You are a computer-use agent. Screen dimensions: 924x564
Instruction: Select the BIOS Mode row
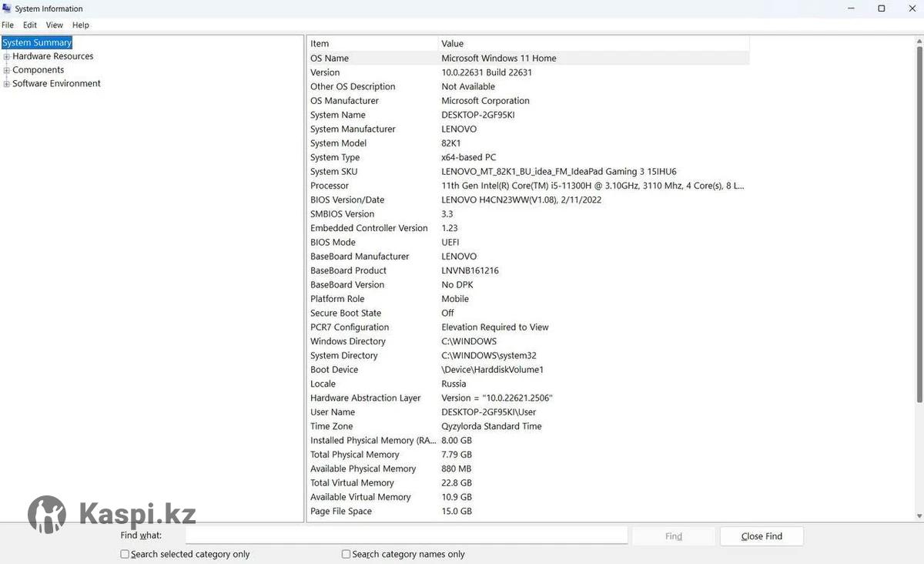tap(528, 242)
